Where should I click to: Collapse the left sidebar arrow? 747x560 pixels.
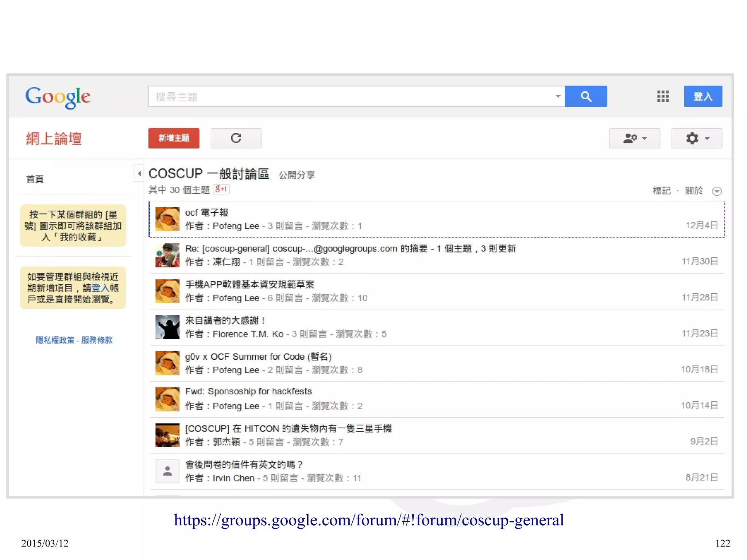click(x=139, y=174)
